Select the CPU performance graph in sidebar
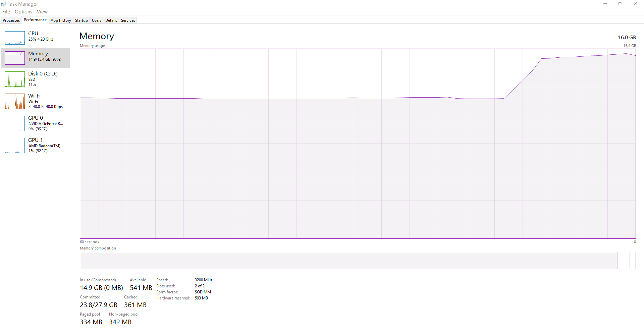The image size is (644, 335). [35, 38]
